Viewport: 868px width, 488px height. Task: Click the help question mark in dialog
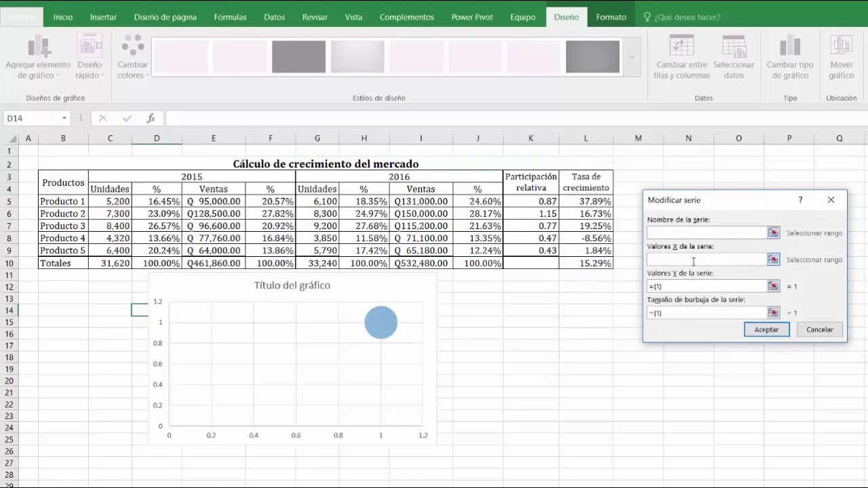[x=800, y=200]
